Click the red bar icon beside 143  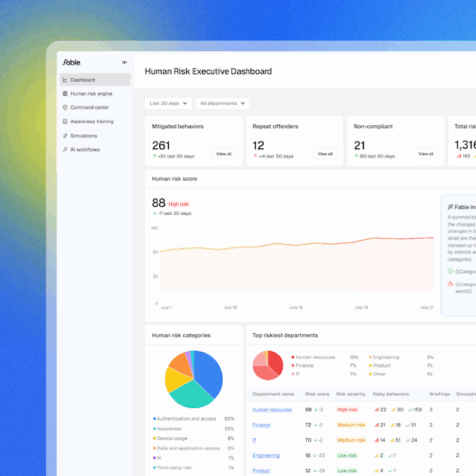(x=459, y=156)
